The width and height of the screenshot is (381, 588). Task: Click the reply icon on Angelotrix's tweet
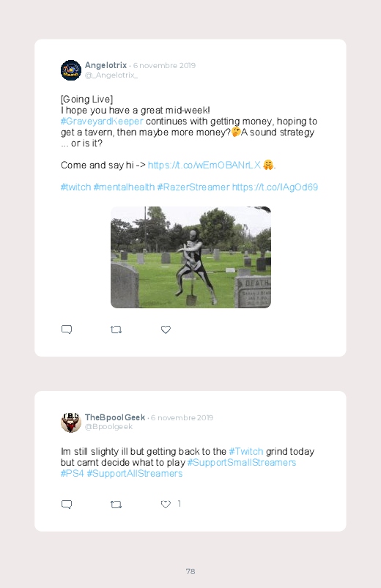pyautogui.click(x=67, y=330)
